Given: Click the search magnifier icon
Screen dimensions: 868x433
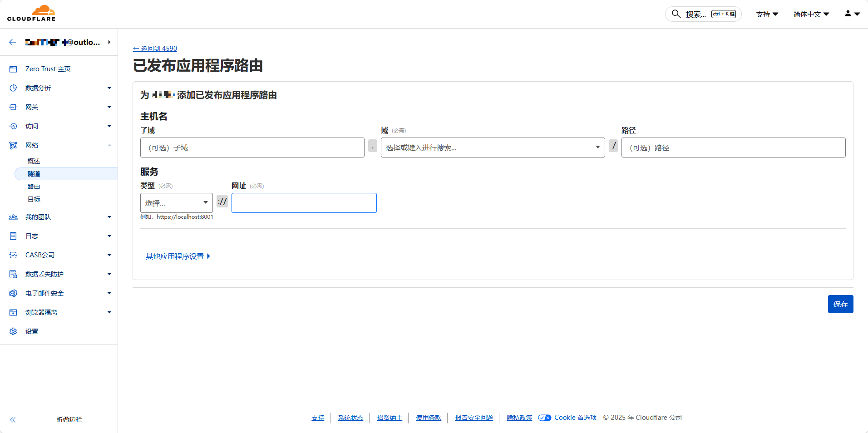Looking at the screenshot, I should (676, 14).
